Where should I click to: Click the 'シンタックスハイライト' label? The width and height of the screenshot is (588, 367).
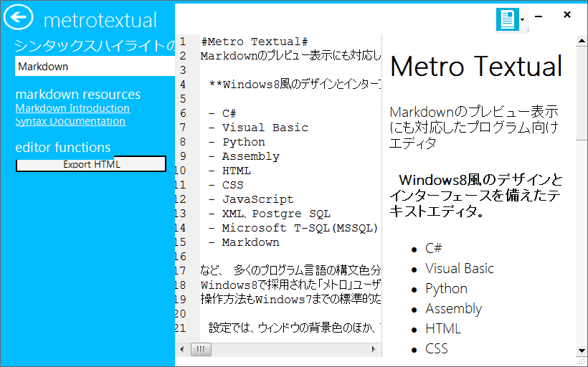click(95, 46)
